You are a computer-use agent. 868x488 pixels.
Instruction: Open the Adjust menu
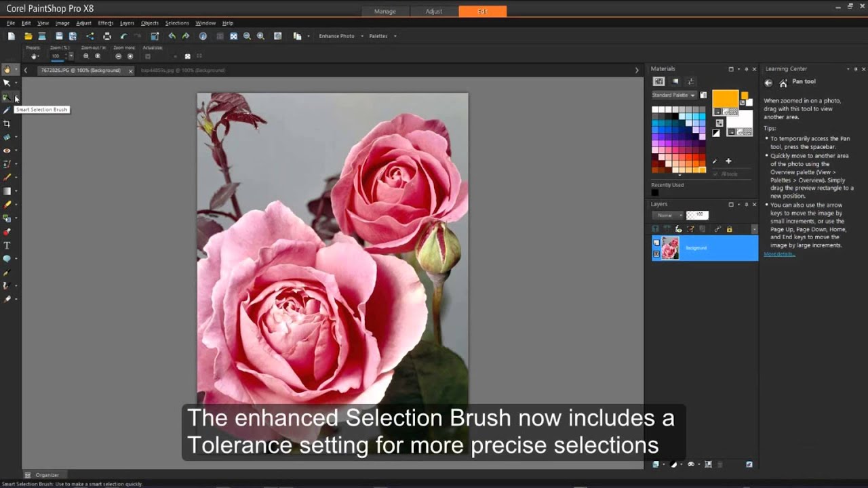coord(83,23)
